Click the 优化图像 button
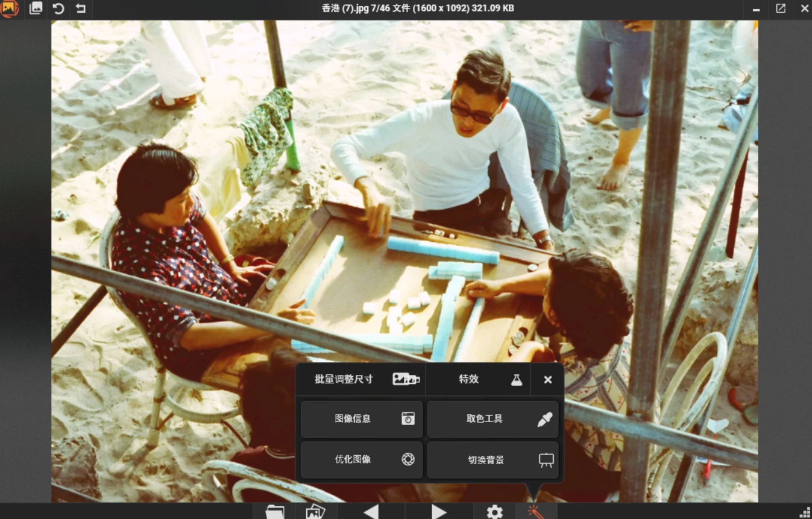This screenshot has height=519, width=812. pyautogui.click(x=362, y=459)
